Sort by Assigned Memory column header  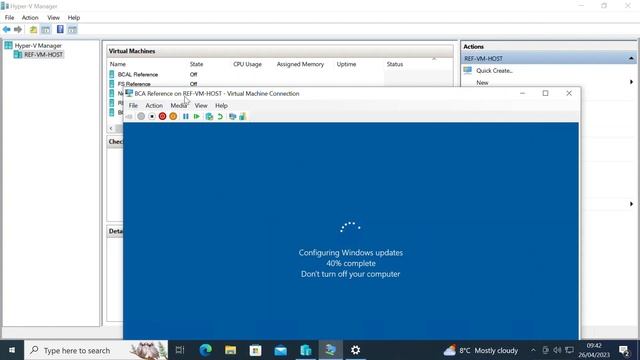pyautogui.click(x=300, y=64)
